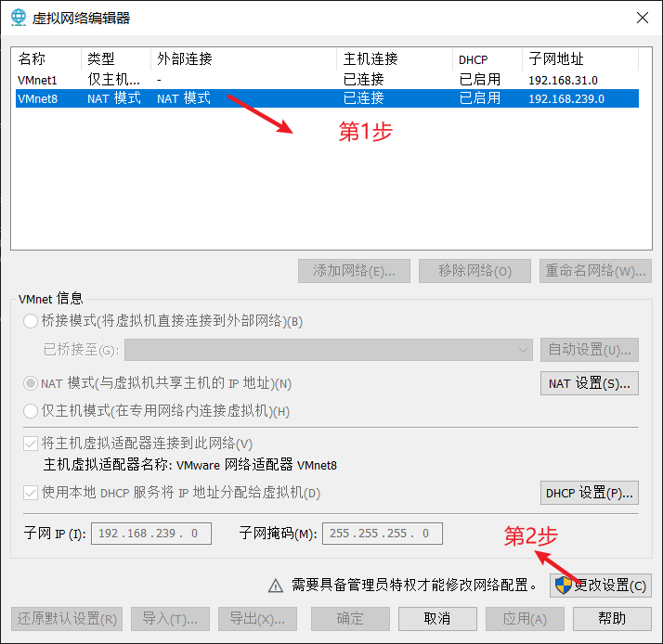
Task: Click the 帮助 button
Action: coord(612,619)
